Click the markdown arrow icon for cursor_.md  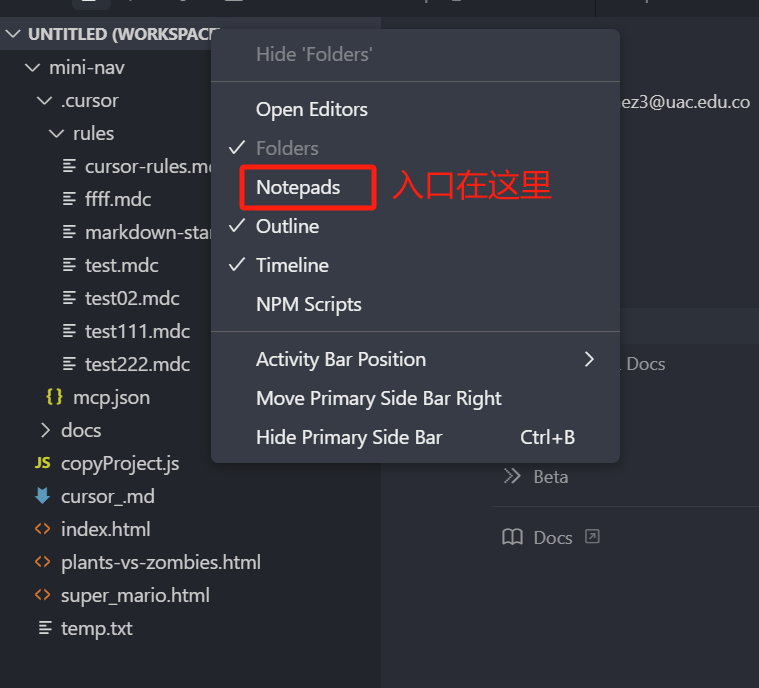(43, 496)
